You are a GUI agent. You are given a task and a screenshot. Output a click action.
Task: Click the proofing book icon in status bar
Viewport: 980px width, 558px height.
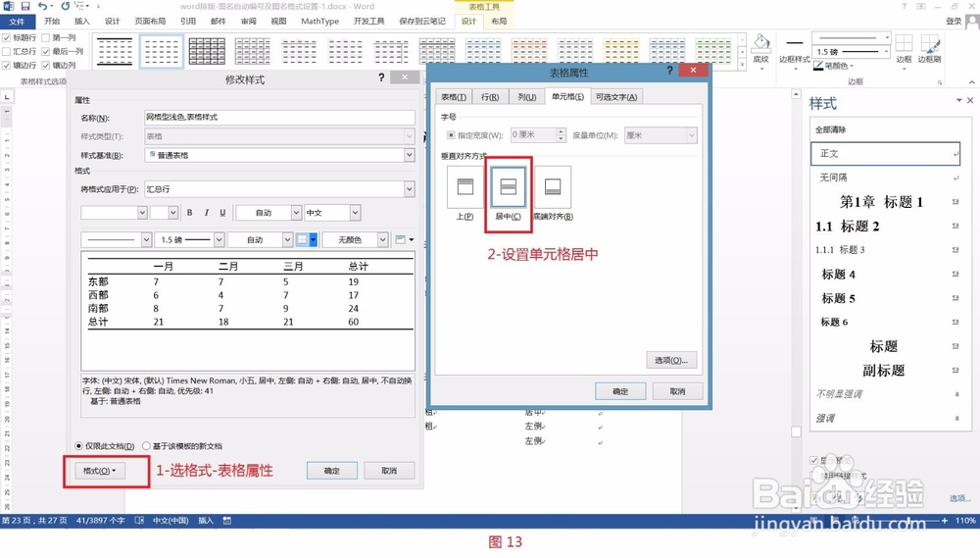pos(139,521)
